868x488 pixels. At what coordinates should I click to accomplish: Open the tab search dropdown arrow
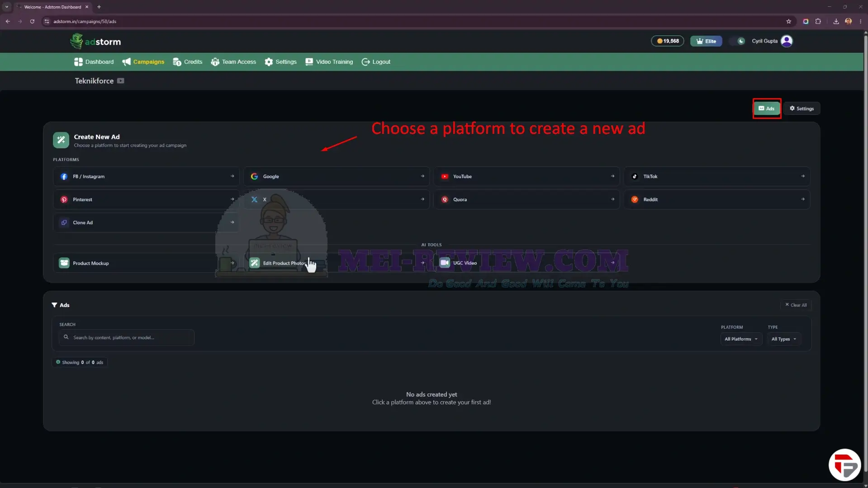pyautogui.click(x=7, y=7)
